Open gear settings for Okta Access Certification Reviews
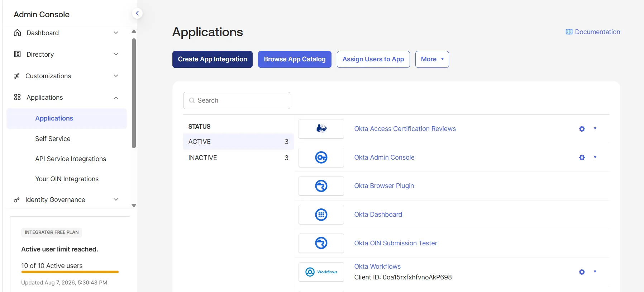The height and width of the screenshot is (292, 644). [x=582, y=129]
